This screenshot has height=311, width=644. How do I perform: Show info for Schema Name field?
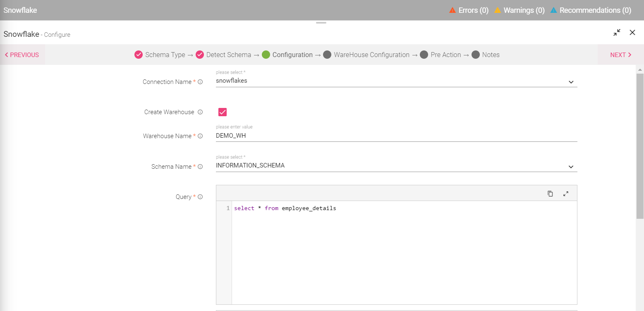tap(200, 167)
